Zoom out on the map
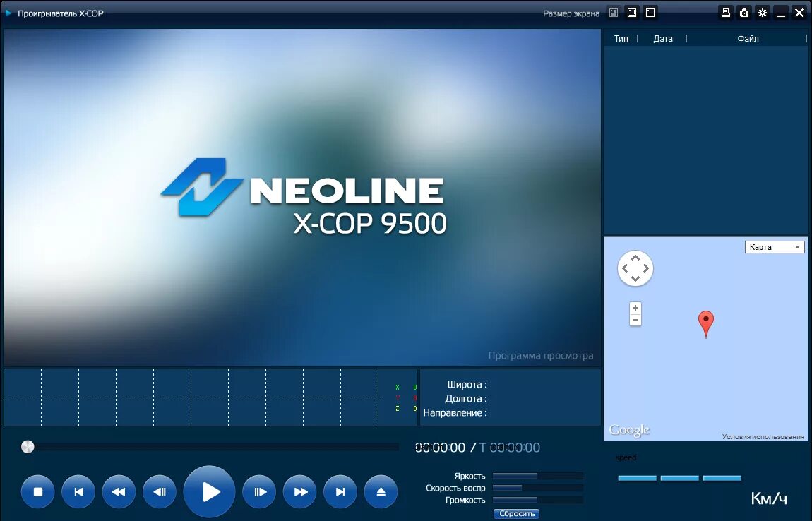 pyautogui.click(x=635, y=320)
